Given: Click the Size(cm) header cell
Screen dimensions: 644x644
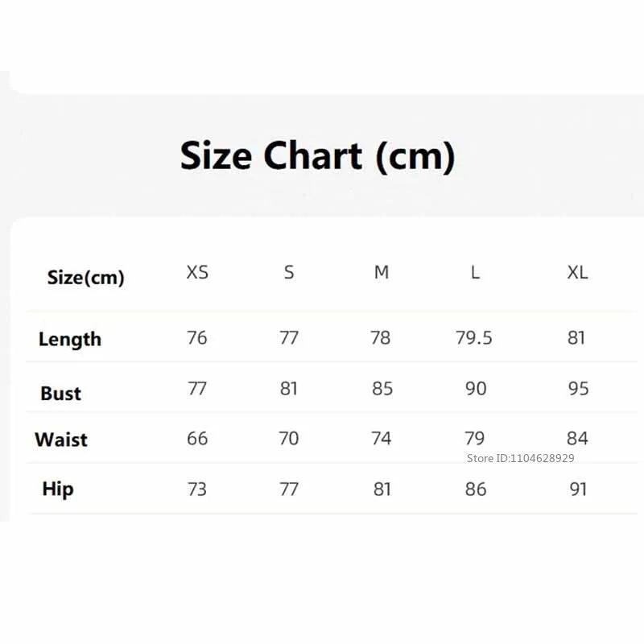Looking at the screenshot, I should tap(86, 278).
